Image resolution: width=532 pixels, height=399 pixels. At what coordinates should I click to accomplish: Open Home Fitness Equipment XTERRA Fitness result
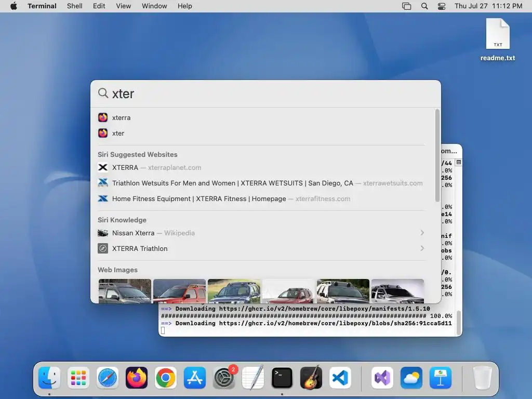(261, 199)
